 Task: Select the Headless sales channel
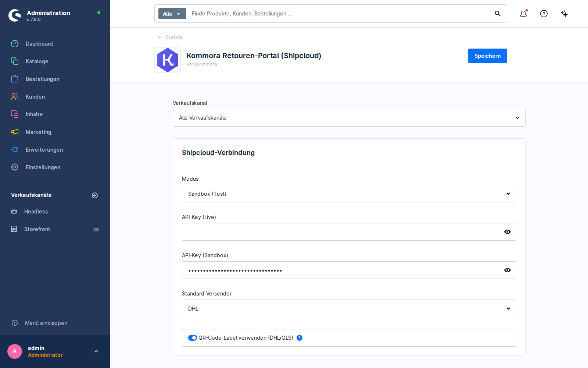(x=36, y=212)
